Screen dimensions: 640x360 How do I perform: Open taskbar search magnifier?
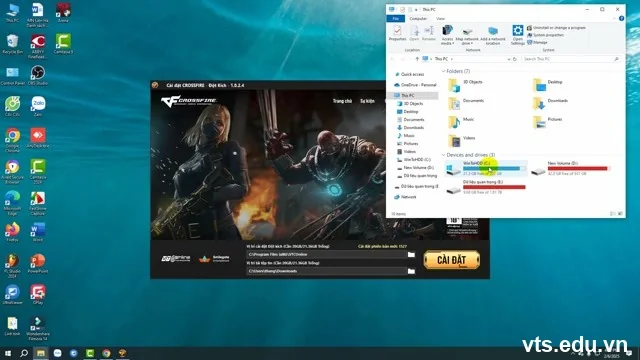(24, 353)
